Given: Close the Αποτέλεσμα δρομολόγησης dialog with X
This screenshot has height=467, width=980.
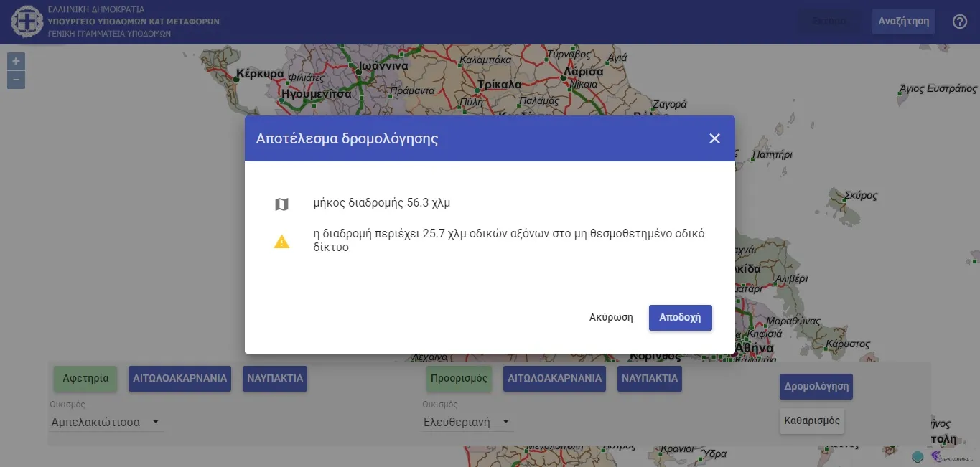Looking at the screenshot, I should click(714, 138).
